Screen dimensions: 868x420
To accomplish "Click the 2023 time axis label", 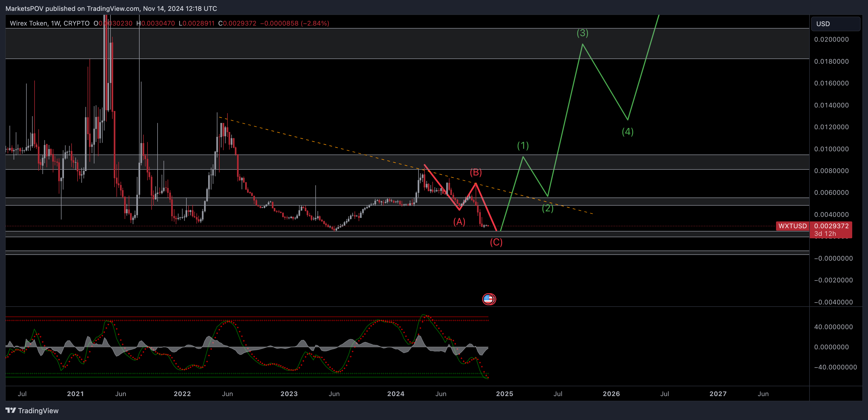I will coord(289,394).
